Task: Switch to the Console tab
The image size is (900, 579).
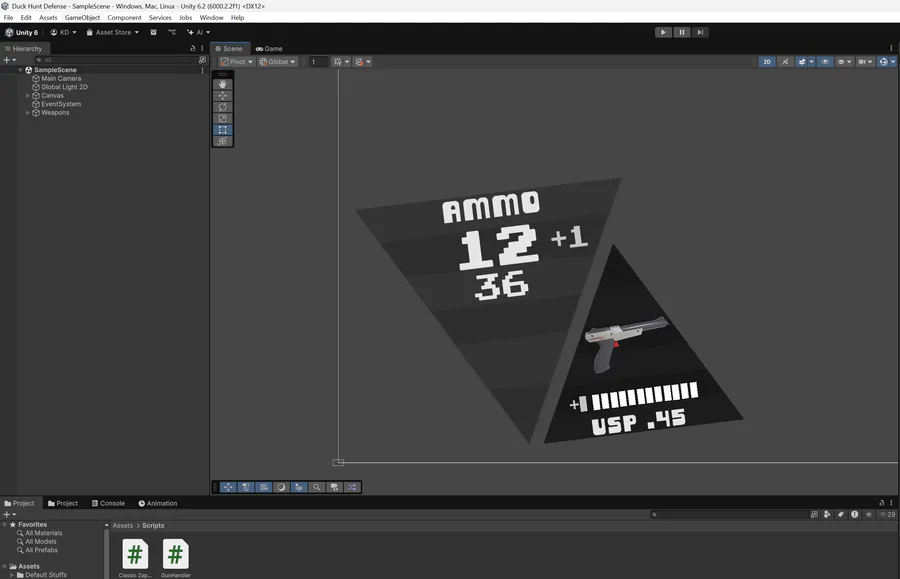Action: [108, 503]
